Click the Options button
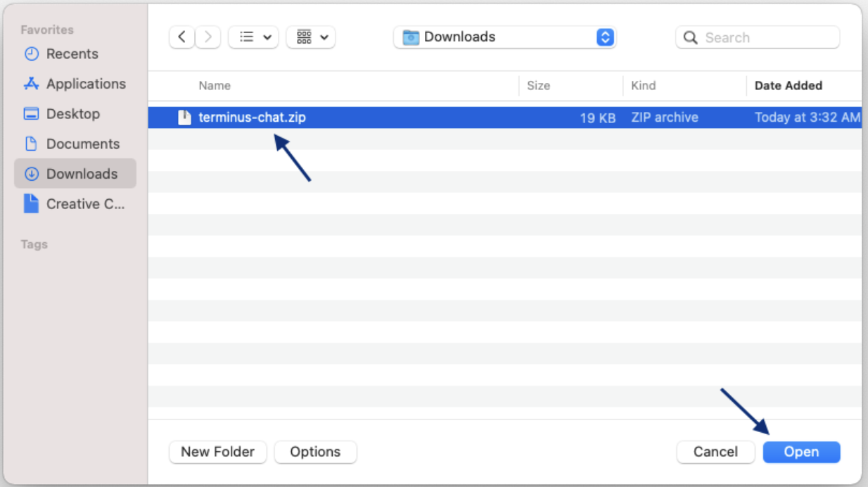The width and height of the screenshot is (868, 487). (x=315, y=452)
